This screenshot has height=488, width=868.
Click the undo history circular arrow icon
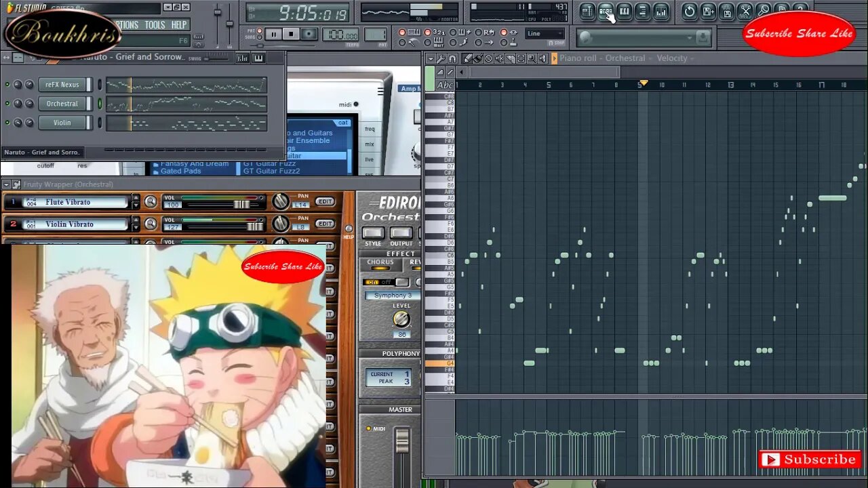coord(689,11)
